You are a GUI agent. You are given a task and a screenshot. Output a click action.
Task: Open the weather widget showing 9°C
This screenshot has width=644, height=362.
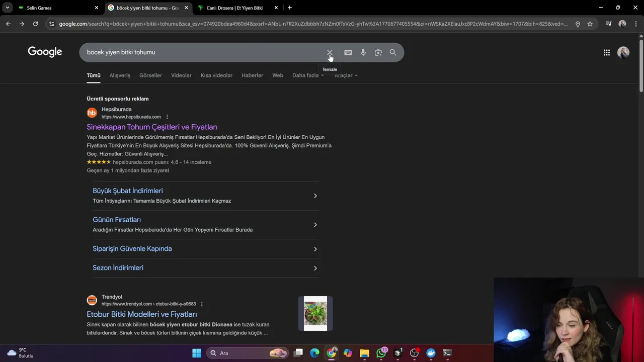(x=20, y=353)
